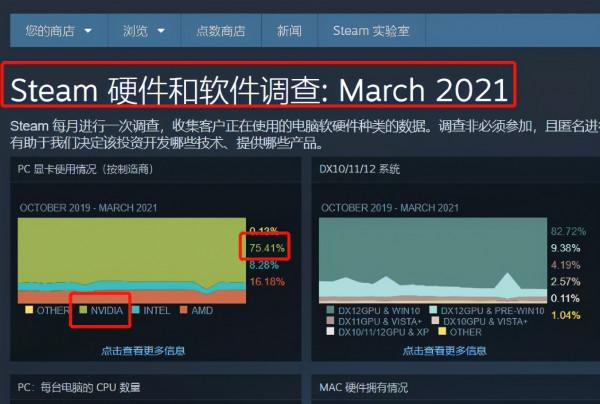This screenshot has height=404, width=600.
Task: Click 点击查看更多信息 under GPU chart
Action: (143, 350)
